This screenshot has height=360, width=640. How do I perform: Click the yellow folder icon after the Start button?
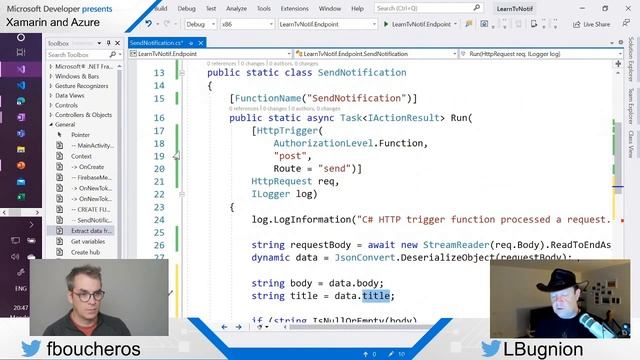coord(469,24)
